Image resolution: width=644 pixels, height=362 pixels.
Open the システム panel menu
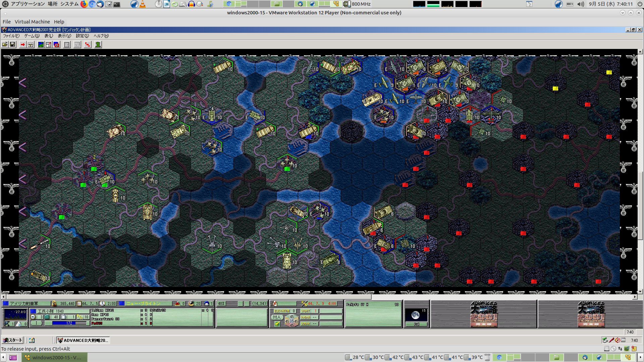click(69, 4)
